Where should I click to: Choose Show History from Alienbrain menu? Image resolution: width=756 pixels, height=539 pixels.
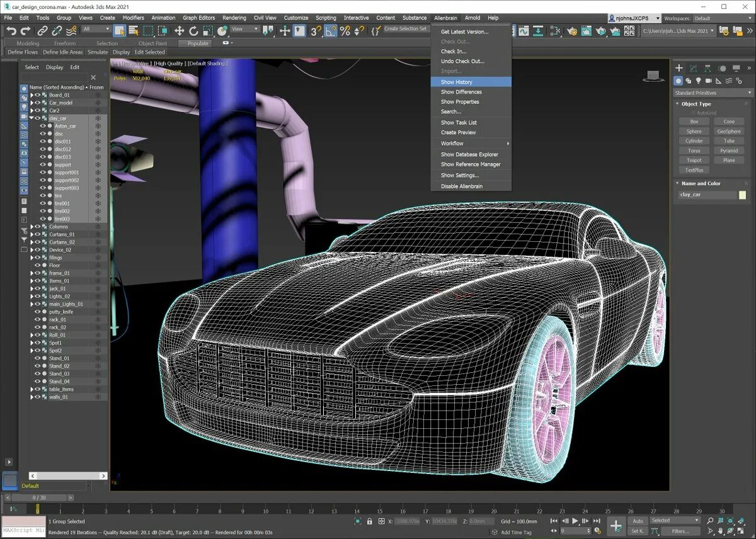(456, 82)
